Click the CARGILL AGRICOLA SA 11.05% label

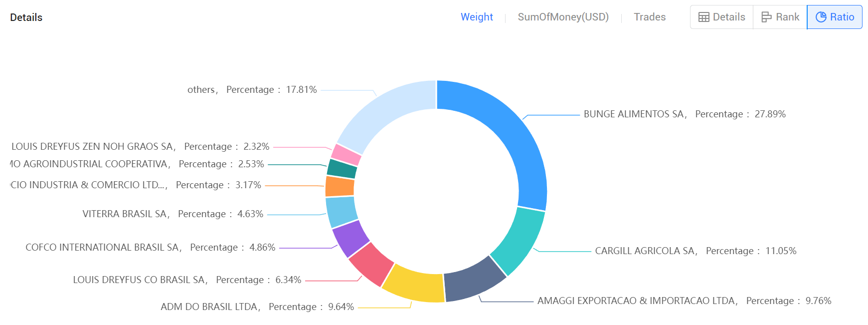695,251
